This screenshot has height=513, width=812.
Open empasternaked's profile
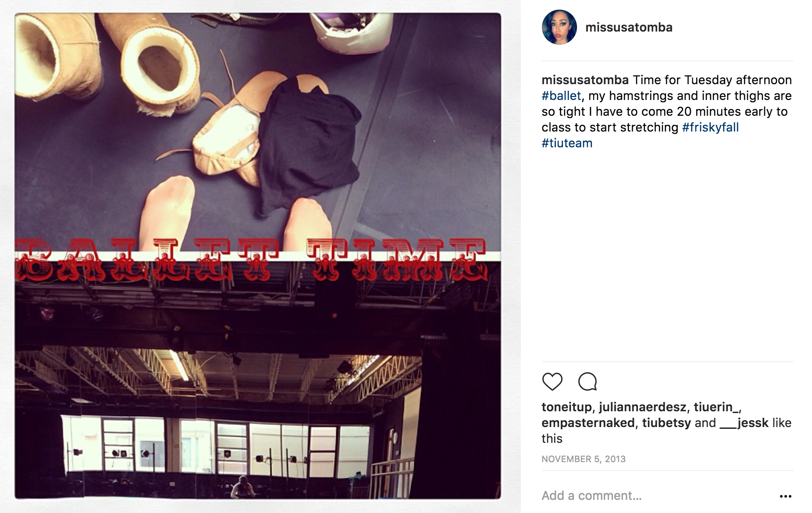(x=588, y=423)
